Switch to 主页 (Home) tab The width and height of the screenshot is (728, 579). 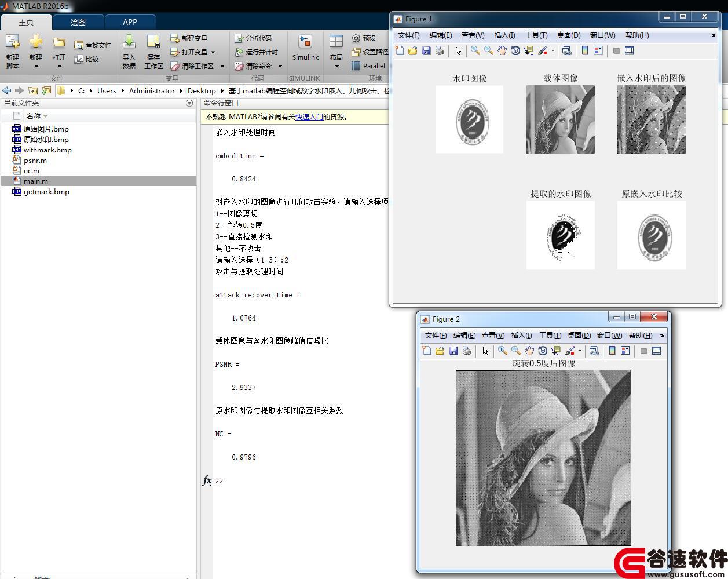[x=26, y=22]
